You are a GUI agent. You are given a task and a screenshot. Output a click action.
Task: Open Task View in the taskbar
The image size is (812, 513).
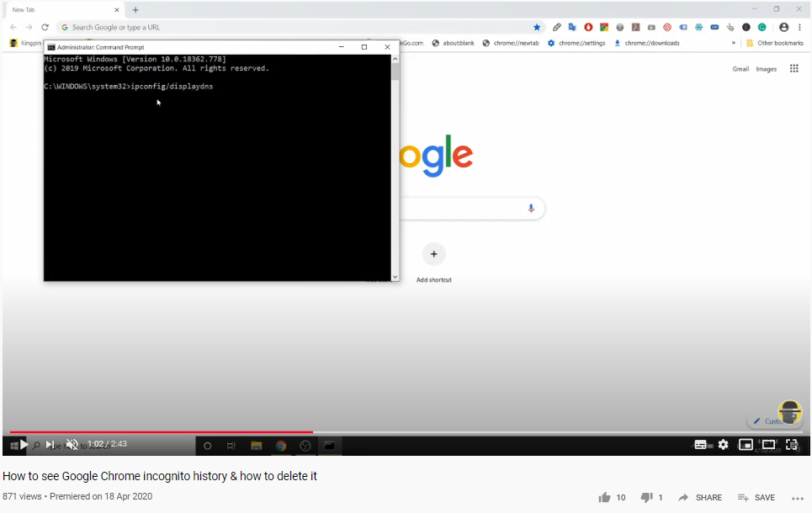tap(231, 446)
